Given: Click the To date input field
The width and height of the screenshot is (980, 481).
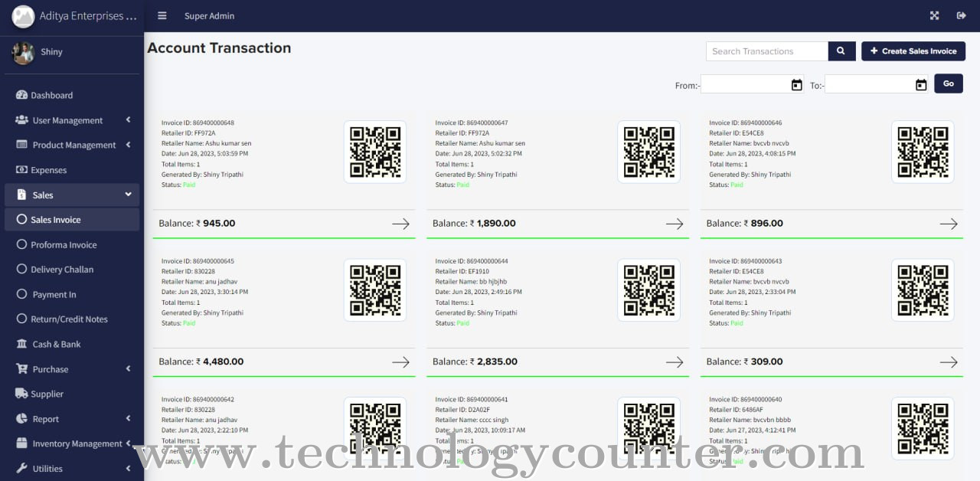Looking at the screenshot, I should (877, 84).
